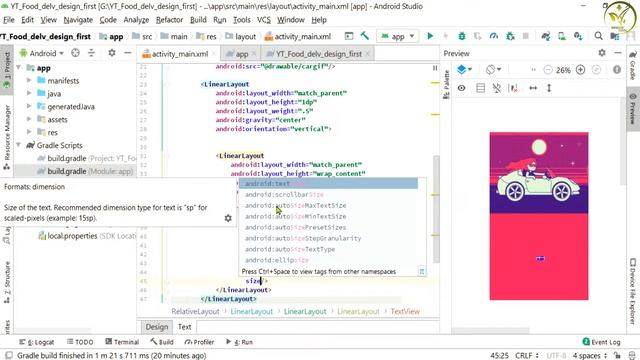Switch to YT_Food_delv_design_first editor tab

pos(318,54)
